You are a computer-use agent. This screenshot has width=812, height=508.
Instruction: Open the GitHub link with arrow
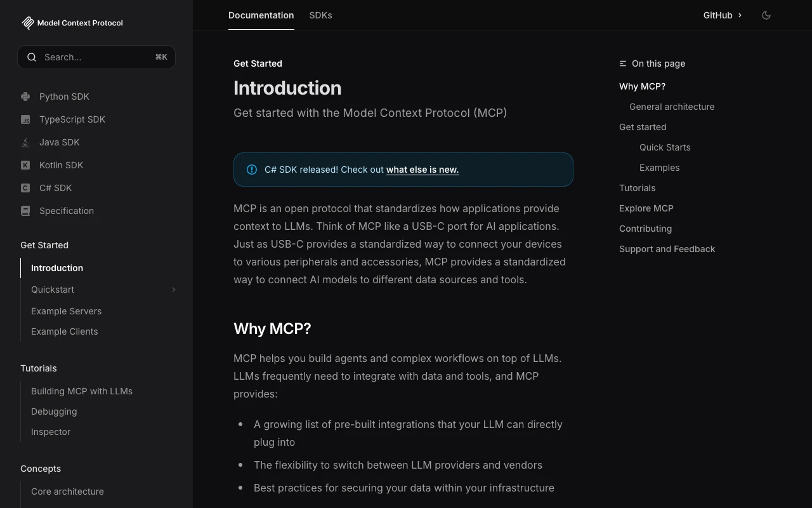click(723, 15)
